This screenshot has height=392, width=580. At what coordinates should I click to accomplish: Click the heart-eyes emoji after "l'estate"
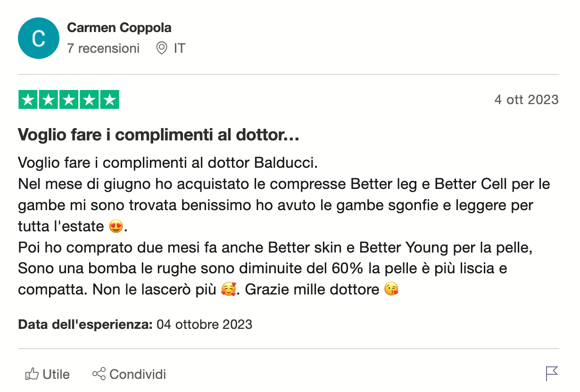tap(116, 227)
